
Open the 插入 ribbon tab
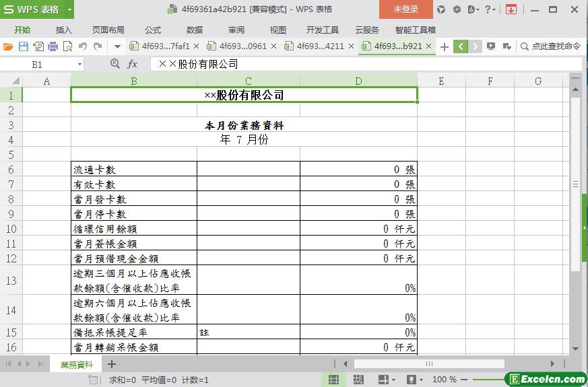coord(63,30)
